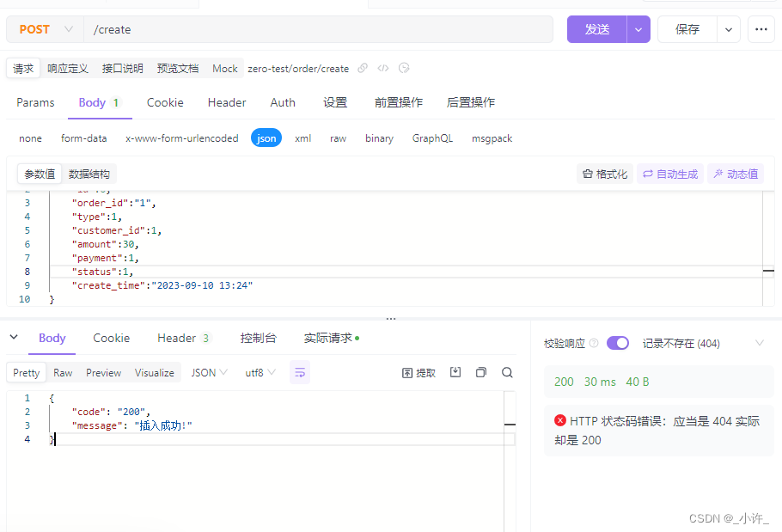Click the /create URL input field

[x=258, y=29]
